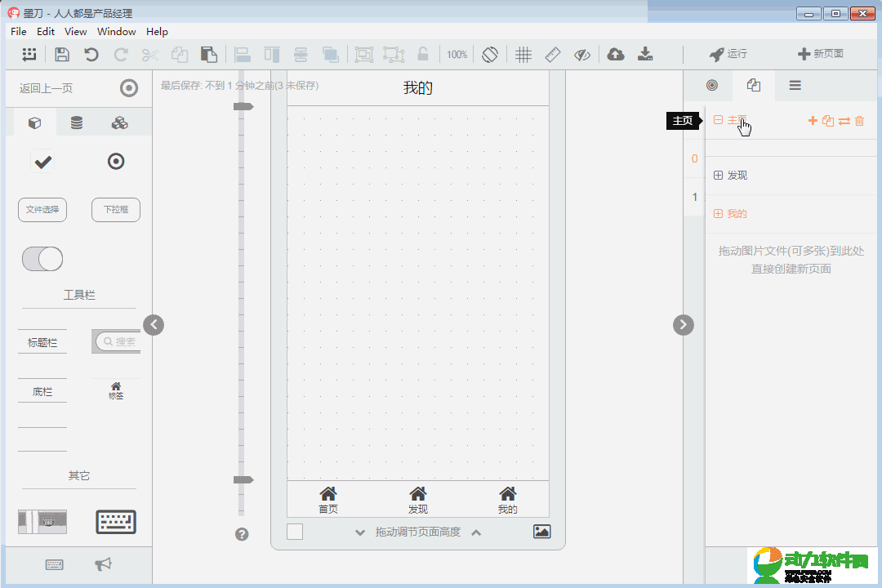Click the lower ruler slider marker

click(x=243, y=479)
